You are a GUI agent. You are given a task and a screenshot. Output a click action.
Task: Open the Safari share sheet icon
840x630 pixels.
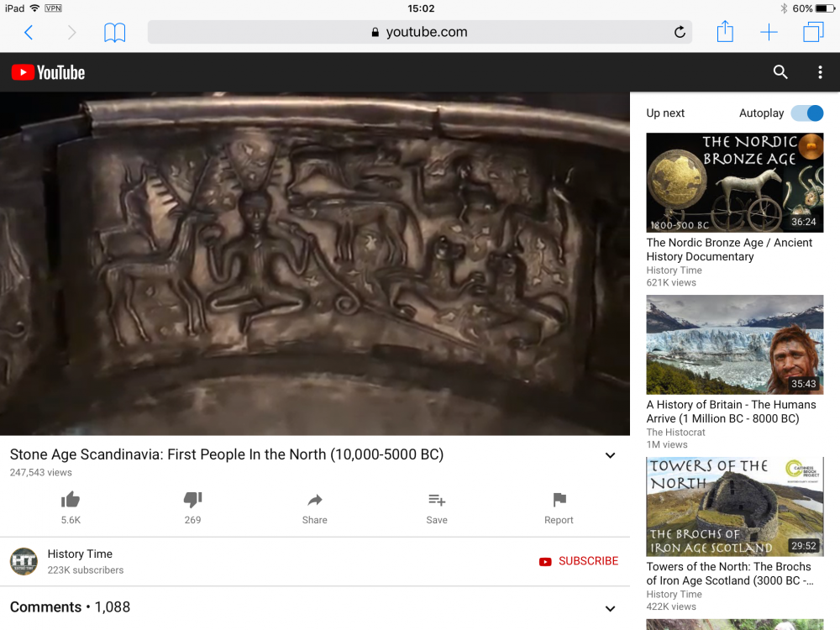tap(725, 31)
